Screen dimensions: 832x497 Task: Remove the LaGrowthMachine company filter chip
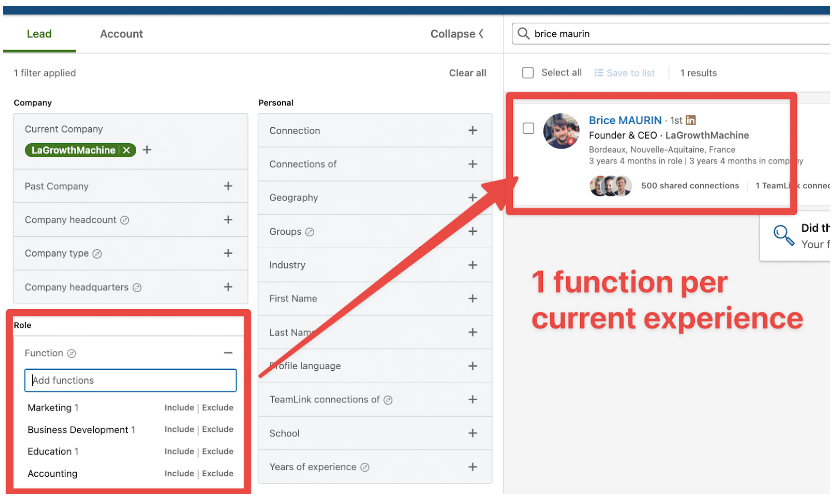pos(126,150)
